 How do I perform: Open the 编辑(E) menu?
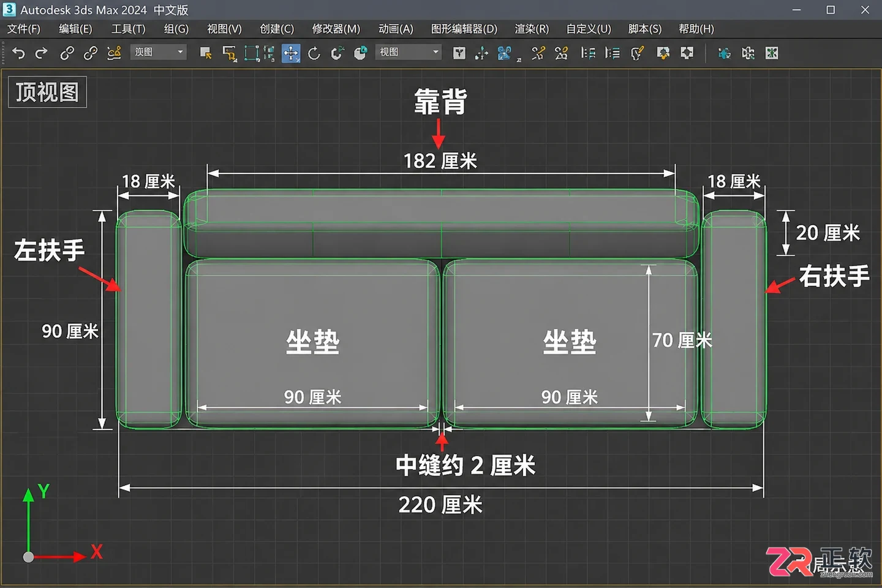tap(75, 29)
